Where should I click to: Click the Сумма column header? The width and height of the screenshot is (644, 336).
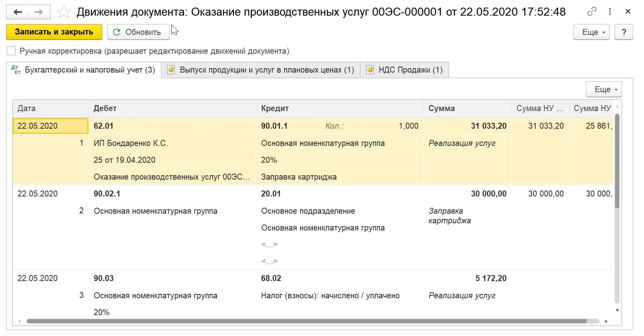pos(441,108)
